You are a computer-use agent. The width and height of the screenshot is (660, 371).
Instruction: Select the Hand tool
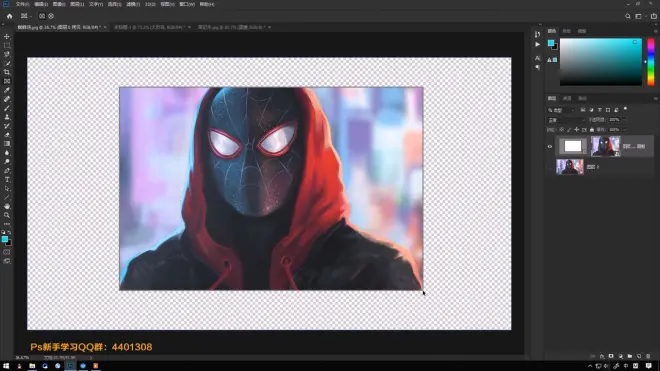[x=7, y=206]
